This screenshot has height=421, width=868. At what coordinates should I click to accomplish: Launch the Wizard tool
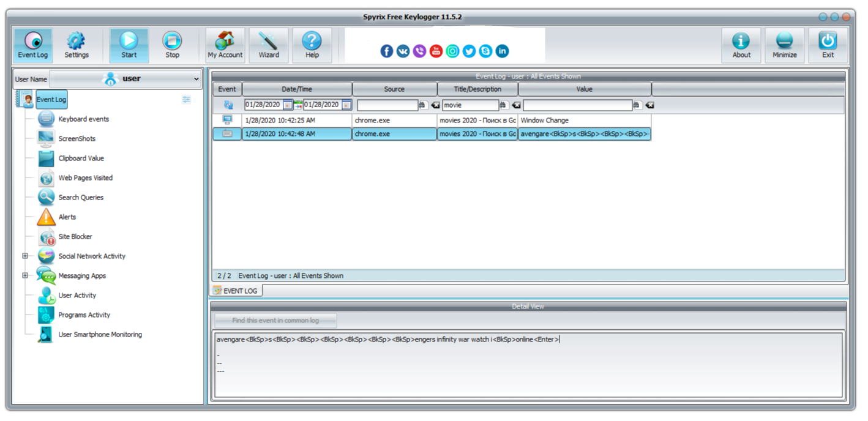(x=268, y=45)
